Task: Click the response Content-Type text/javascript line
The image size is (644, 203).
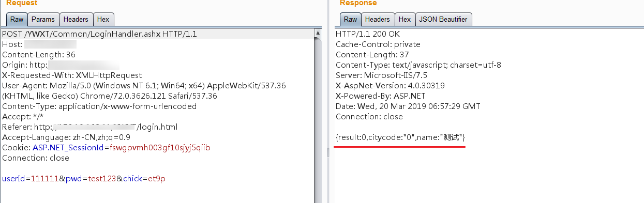Action: pyautogui.click(x=418, y=65)
